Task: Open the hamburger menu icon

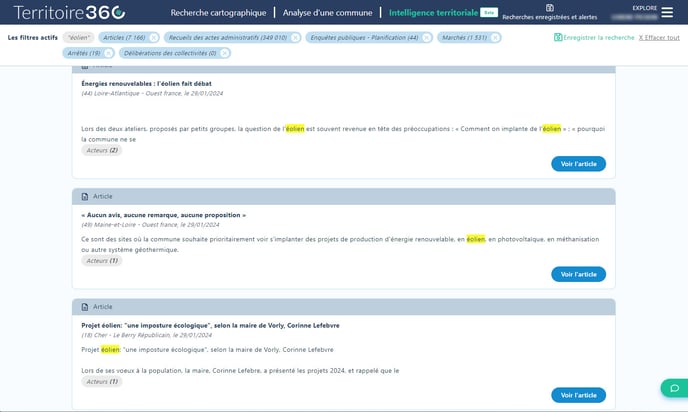Action: [x=667, y=12]
